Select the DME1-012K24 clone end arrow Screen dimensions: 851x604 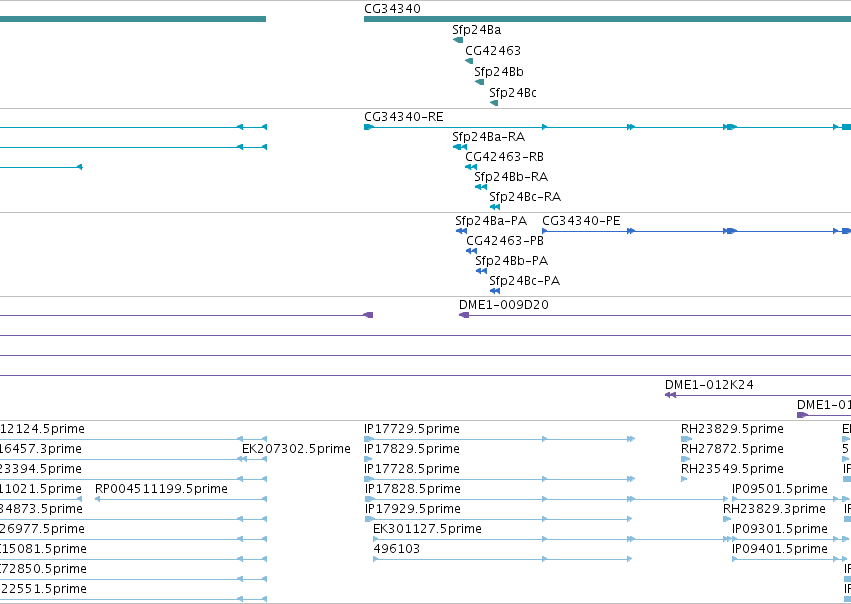670,395
